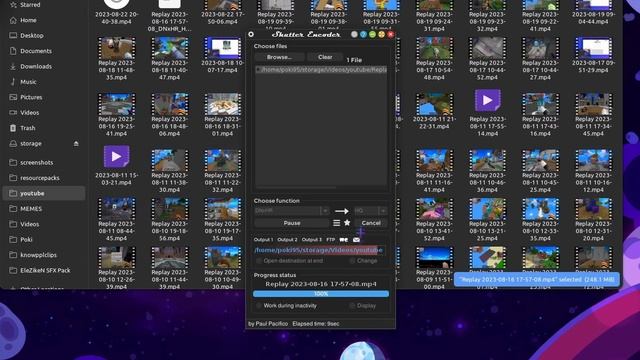This screenshot has height=360, width=640.
Task: Open the task list icon beside Pause
Action: 336,223
